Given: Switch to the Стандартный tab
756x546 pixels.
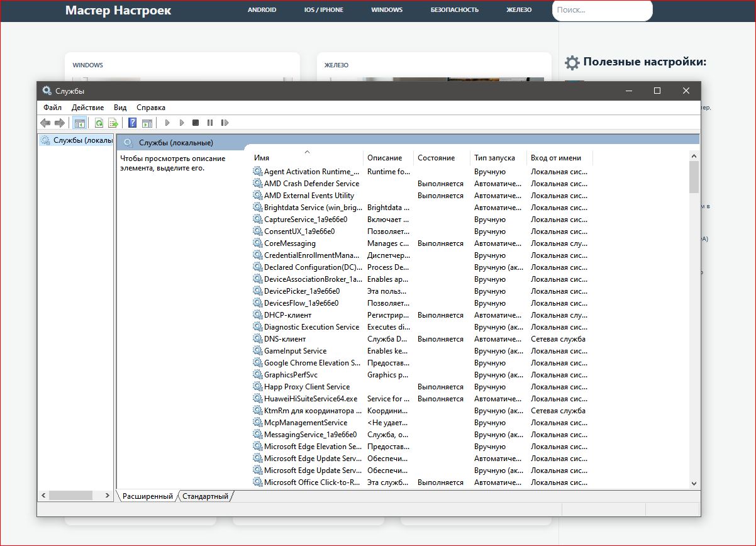Looking at the screenshot, I should (x=205, y=496).
